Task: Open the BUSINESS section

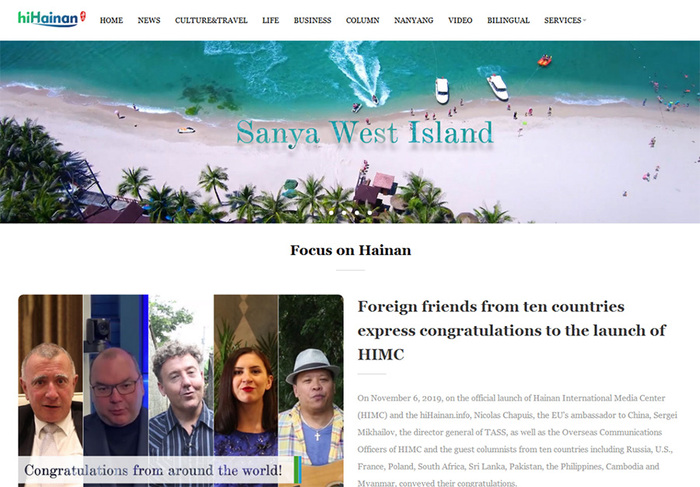Action: 312,21
